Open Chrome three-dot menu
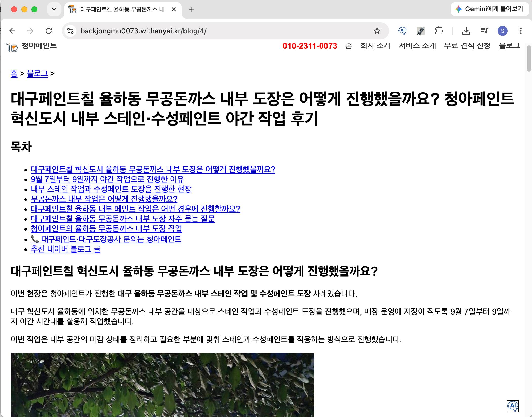 click(x=521, y=31)
